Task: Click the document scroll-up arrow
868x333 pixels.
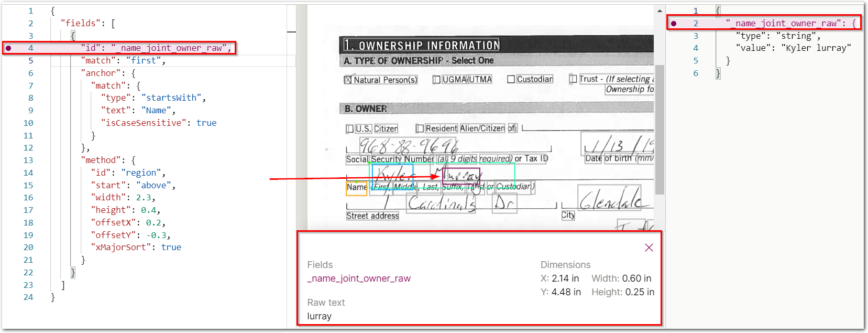Action: coord(660,10)
